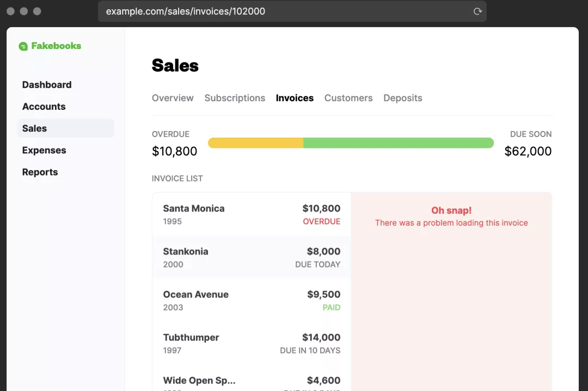
Task: Open Expenses in the sidebar
Action: click(44, 150)
